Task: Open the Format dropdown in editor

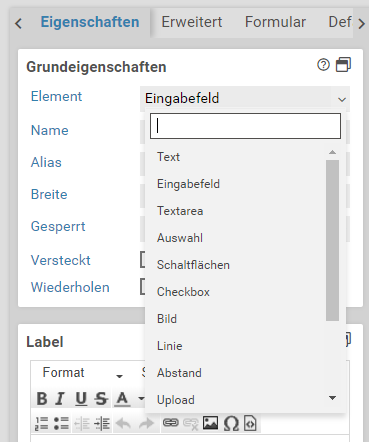Action: [x=81, y=373]
